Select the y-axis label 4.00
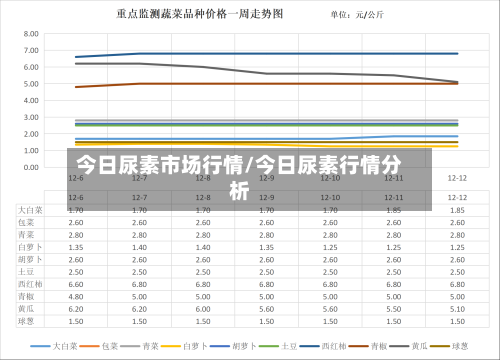Viewport: 500px width, 360px height. pyautogui.click(x=31, y=100)
